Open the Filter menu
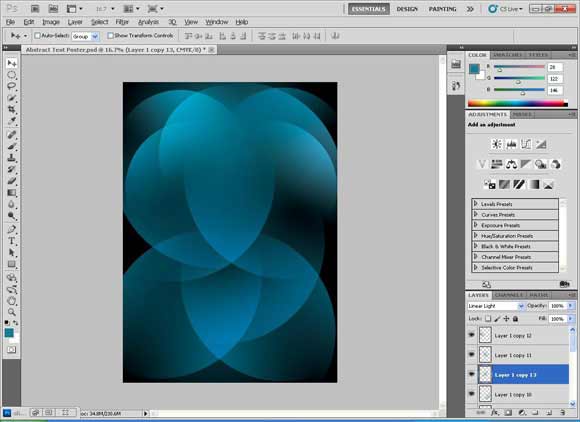The image size is (580, 422). (x=122, y=22)
